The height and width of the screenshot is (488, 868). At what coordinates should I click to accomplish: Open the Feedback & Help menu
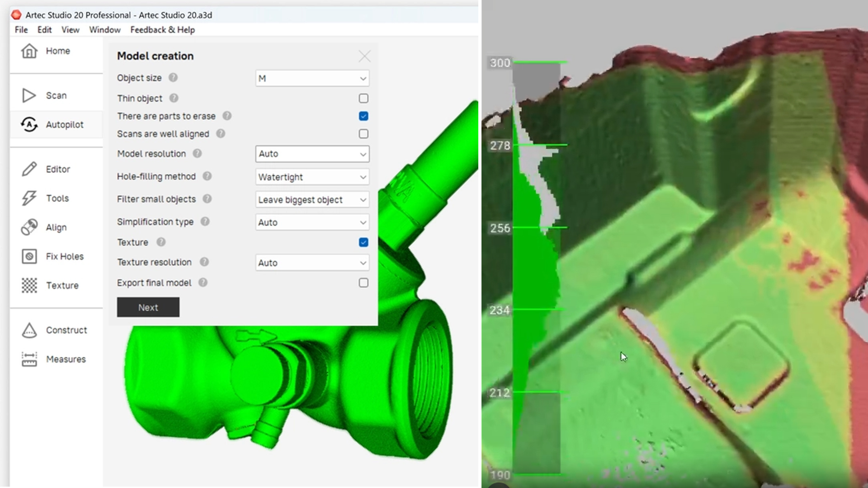[x=162, y=30]
